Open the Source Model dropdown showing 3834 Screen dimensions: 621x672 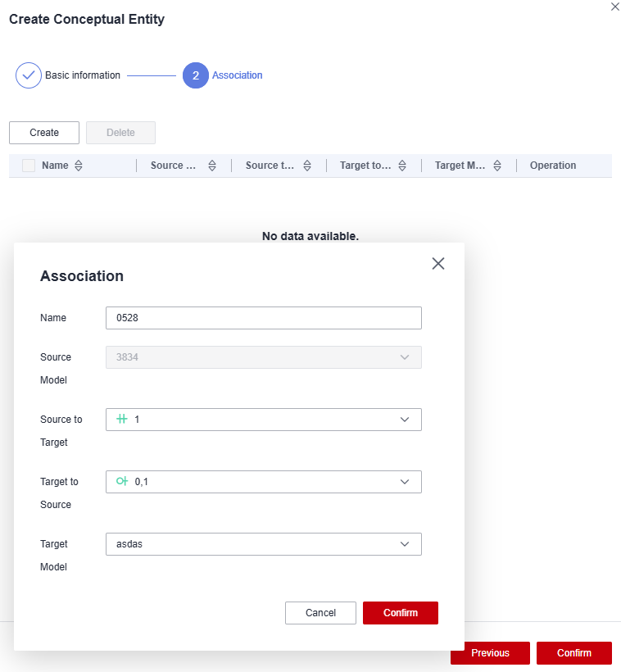coord(264,357)
